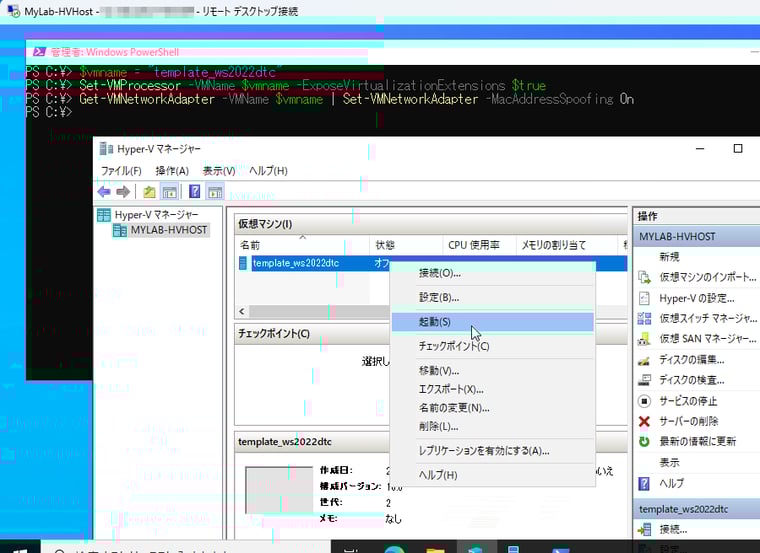Viewport: 760px width, 553px height.
Task: Click the green Refresh icon (最新の情報に更新)
Action: 644,442
